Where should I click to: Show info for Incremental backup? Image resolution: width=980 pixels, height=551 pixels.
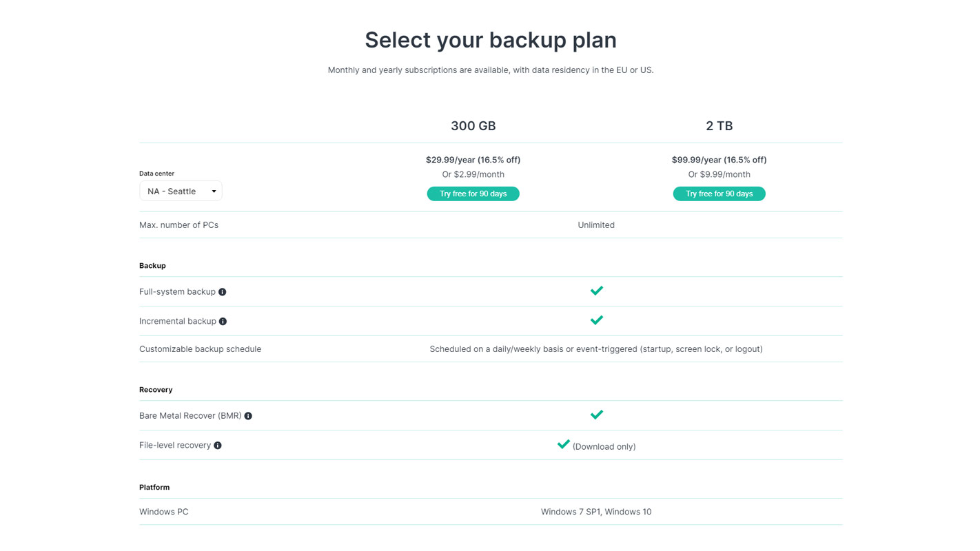coord(223,321)
